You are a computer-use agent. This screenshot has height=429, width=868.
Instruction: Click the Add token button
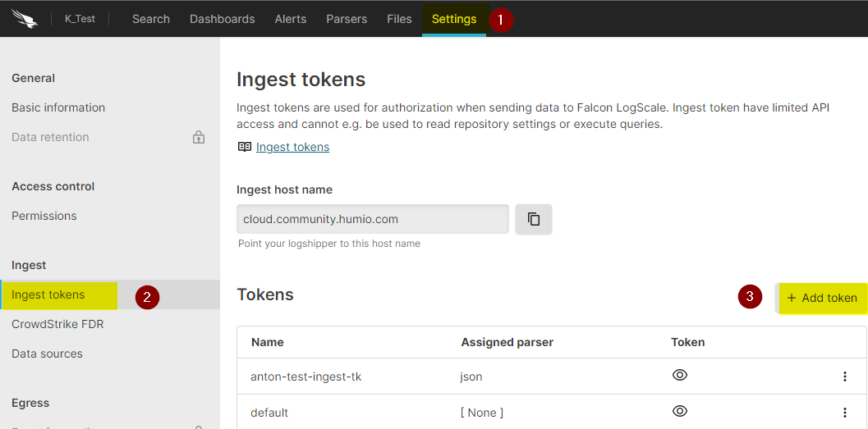pyautogui.click(x=822, y=298)
